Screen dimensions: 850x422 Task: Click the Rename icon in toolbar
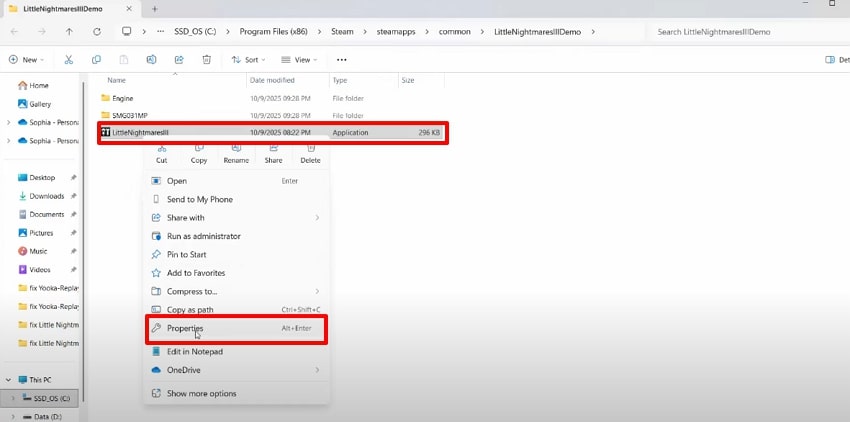coord(152,60)
